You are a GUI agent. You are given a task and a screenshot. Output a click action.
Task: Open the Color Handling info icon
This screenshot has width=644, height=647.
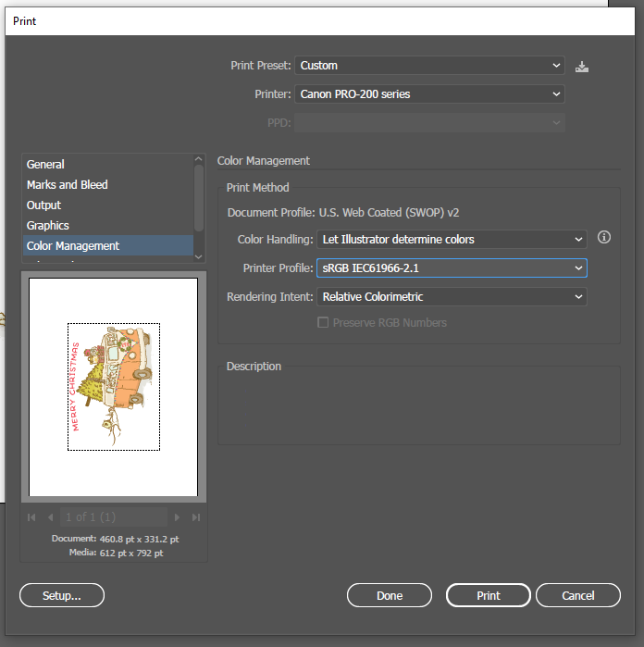click(604, 237)
